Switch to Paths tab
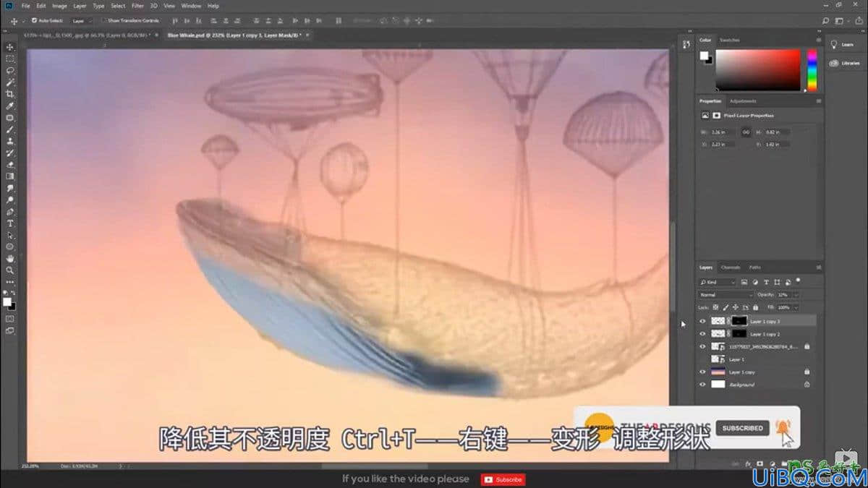868x488 pixels. coord(755,267)
